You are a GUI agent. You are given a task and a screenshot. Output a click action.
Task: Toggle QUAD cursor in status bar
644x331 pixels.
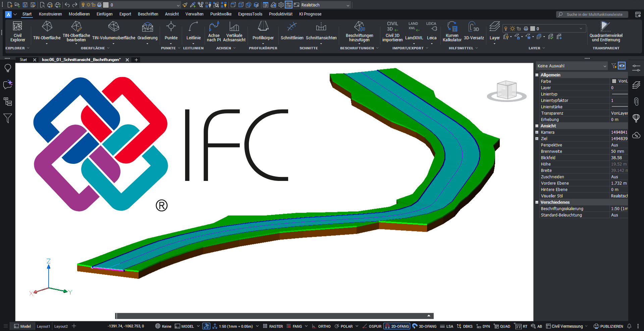[502, 326]
